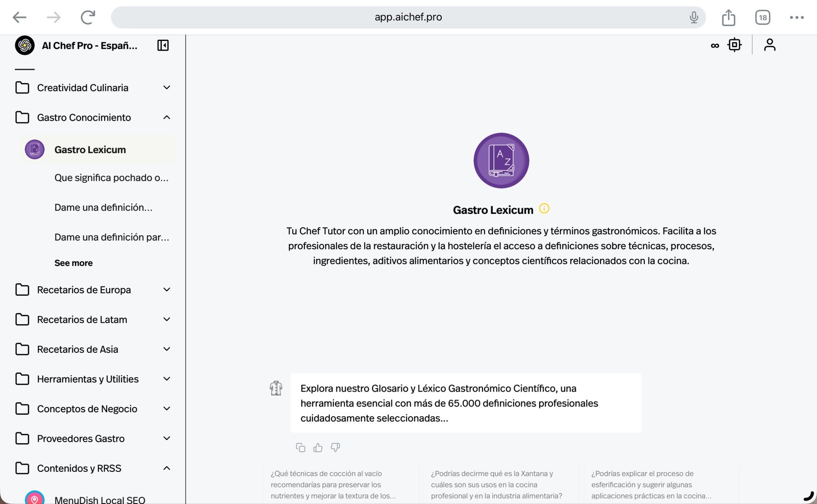
Task: Go forward with the browser forward arrow
Action: [x=54, y=17]
